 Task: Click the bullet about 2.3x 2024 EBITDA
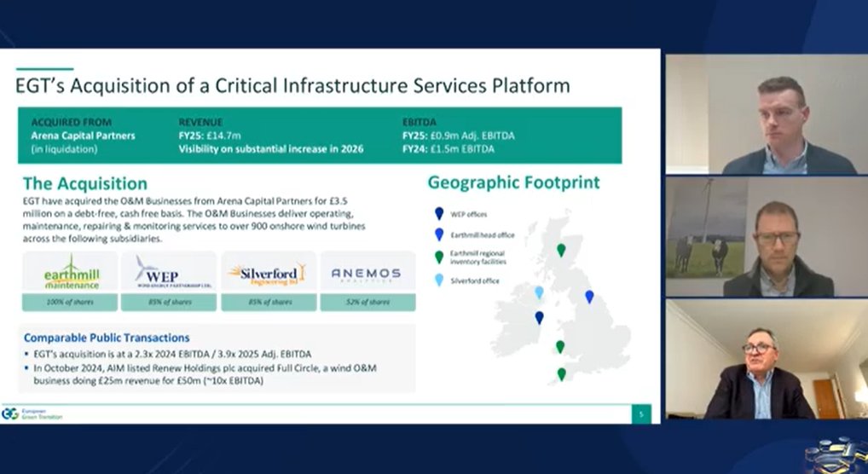[172, 354]
